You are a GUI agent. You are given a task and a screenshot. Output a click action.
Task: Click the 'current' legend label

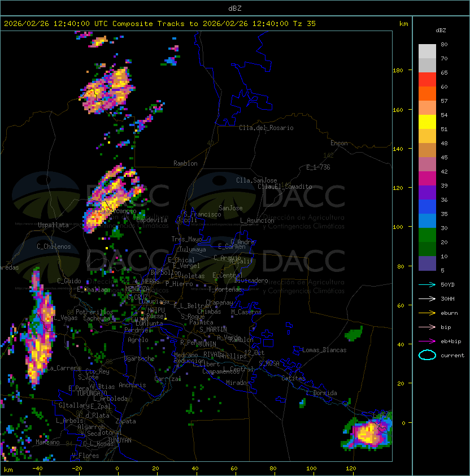pos(452,356)
